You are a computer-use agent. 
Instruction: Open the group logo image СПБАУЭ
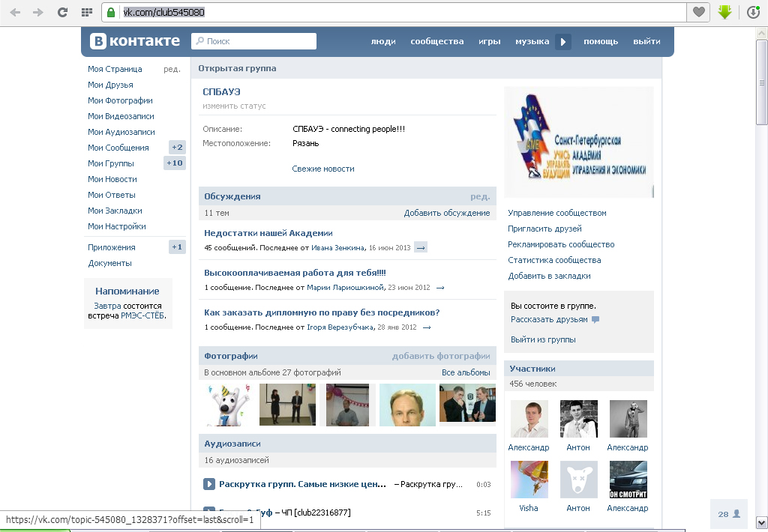click(x=579, y=142)
